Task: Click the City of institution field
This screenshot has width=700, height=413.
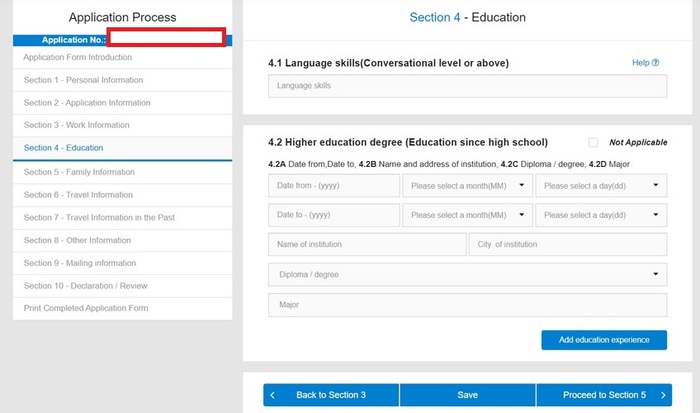Action: point(567,245)
